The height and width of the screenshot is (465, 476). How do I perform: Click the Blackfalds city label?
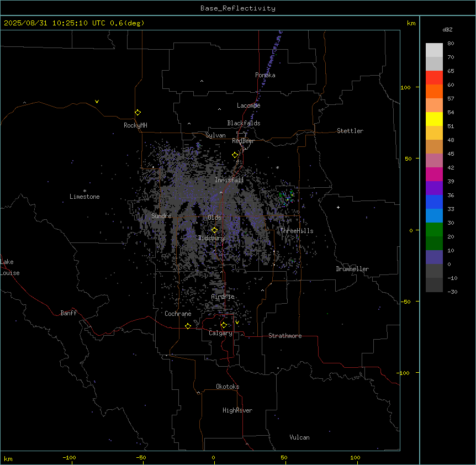click(244, 123)
